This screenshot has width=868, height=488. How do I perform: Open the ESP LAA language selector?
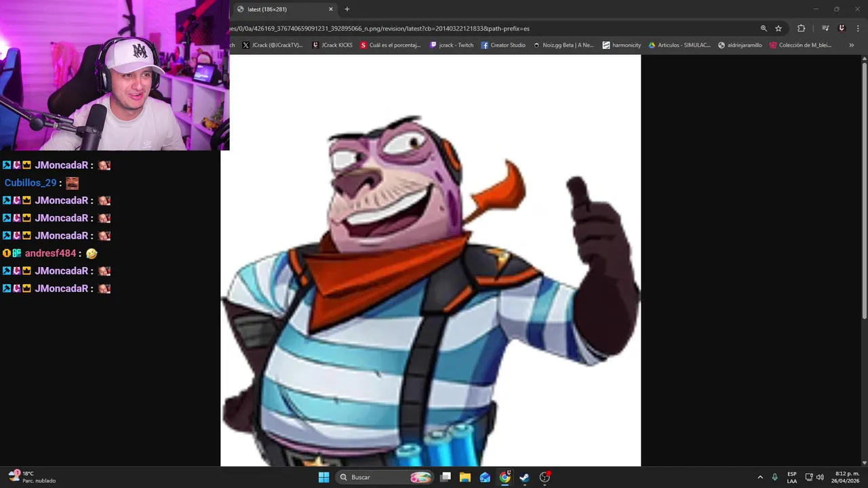click(x=792, y=477)
